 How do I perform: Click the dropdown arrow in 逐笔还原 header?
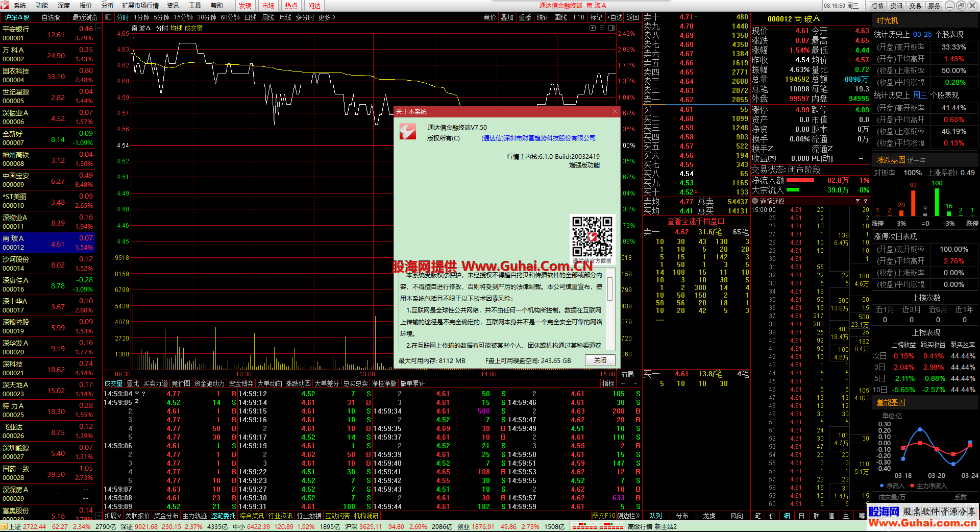(857, 201)
